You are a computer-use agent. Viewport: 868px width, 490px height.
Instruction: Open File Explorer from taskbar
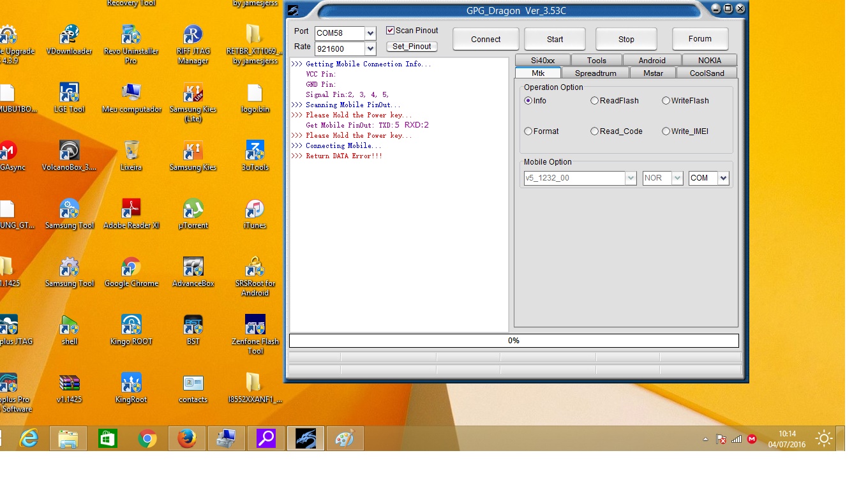click(68, 438)
